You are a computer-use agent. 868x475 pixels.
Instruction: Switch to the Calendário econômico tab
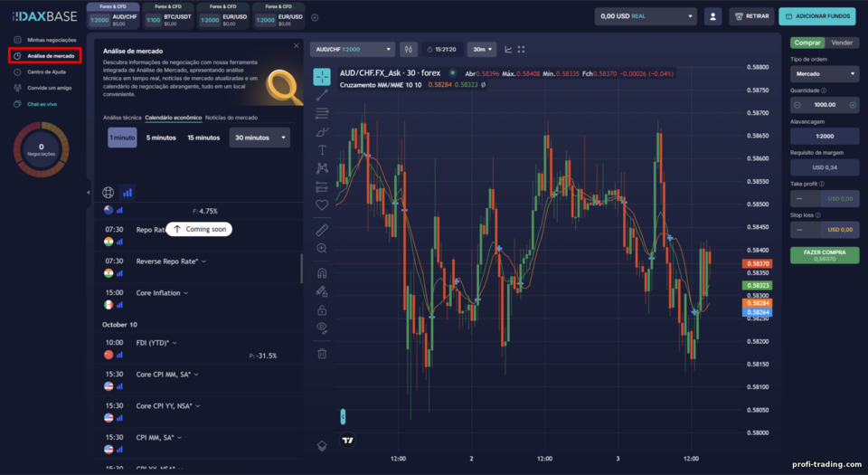(174, 118)
